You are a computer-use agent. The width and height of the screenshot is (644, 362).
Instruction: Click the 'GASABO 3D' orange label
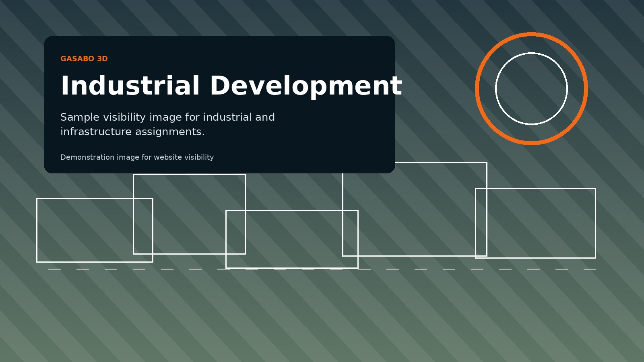click(x=84, y=59)
